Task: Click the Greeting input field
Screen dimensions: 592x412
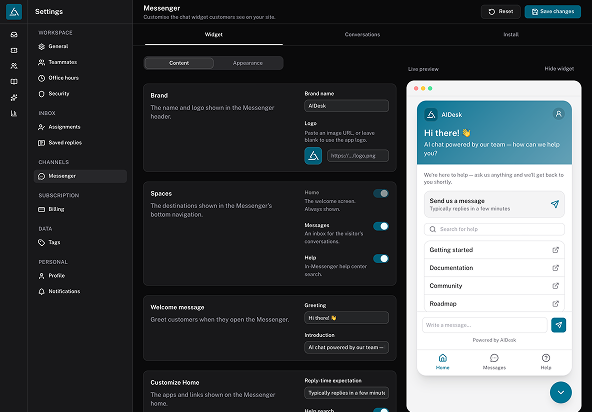Action: (346, 318)
